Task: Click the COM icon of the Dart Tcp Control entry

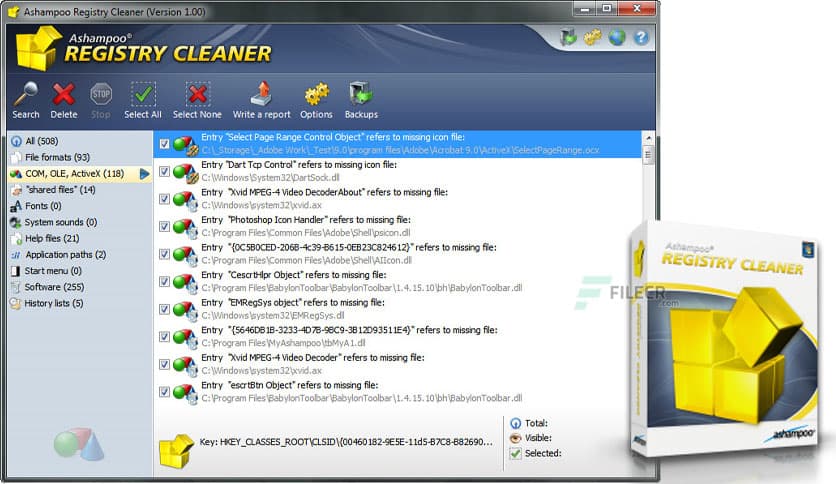Action: (x=186, y=173)
